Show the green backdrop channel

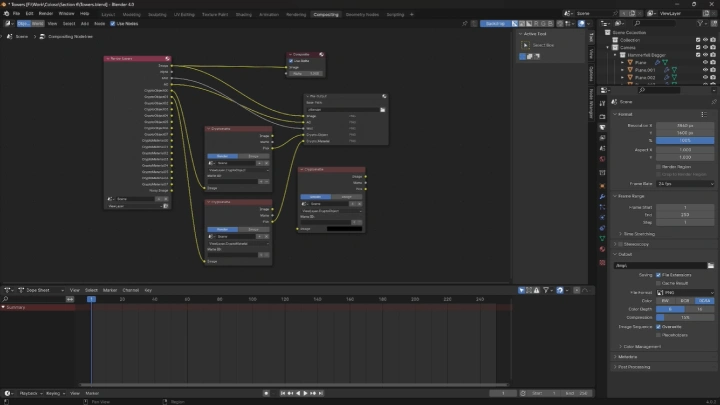(x=544, y=23)
